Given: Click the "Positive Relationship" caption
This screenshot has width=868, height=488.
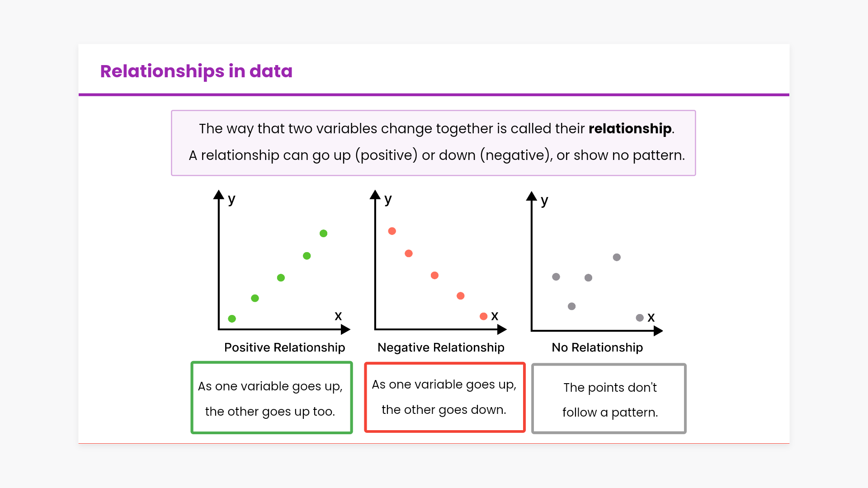Looking at the screenshot, I should coord(284,347).
